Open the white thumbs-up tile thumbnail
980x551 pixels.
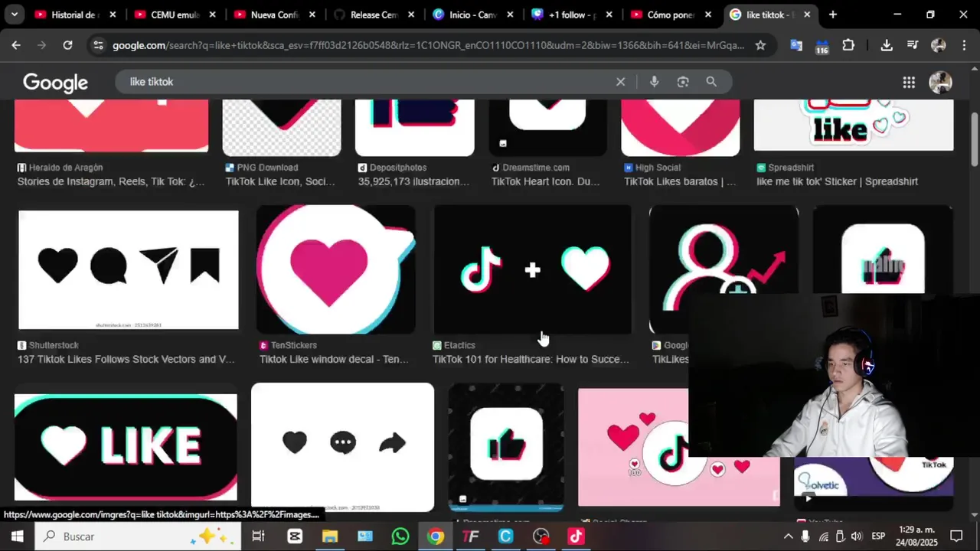point(506,448)
